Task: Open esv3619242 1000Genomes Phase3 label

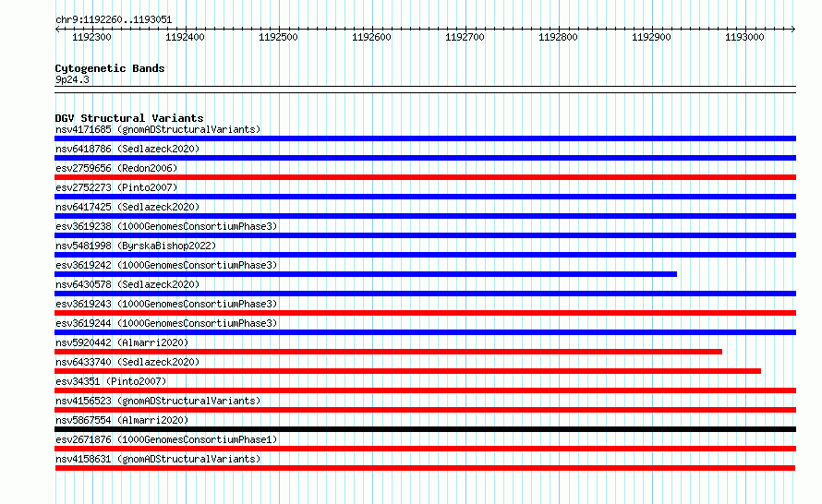Action: [x=166, y=265]
